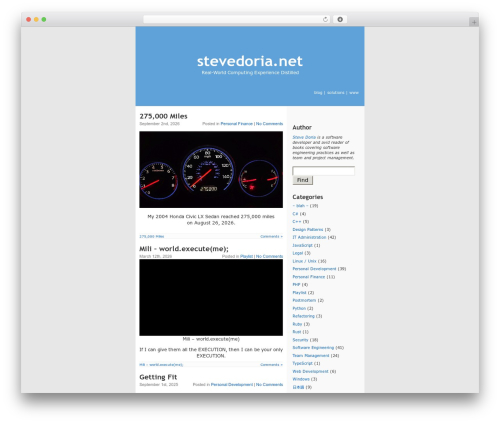Screen dimensions: 500x423
Task: Open Playlist category of Mili post
Action: coord(246,256)
